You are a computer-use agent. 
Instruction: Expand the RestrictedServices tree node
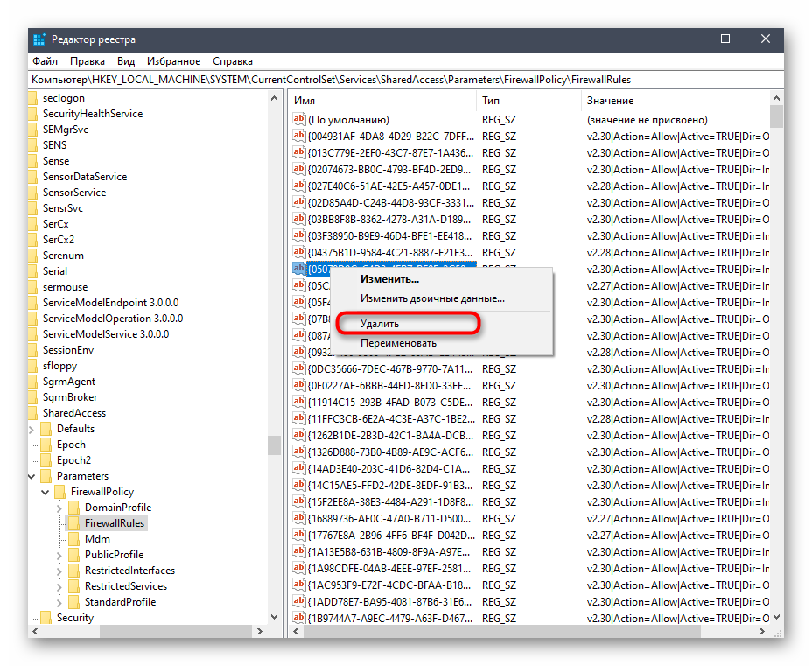[x=59, y=586]
